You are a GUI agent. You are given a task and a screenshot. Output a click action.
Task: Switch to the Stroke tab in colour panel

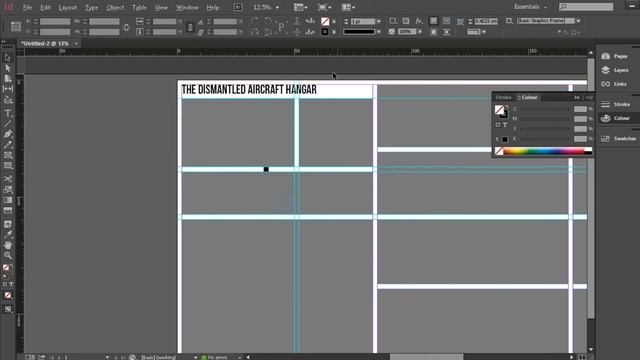[x=503, y=97]
